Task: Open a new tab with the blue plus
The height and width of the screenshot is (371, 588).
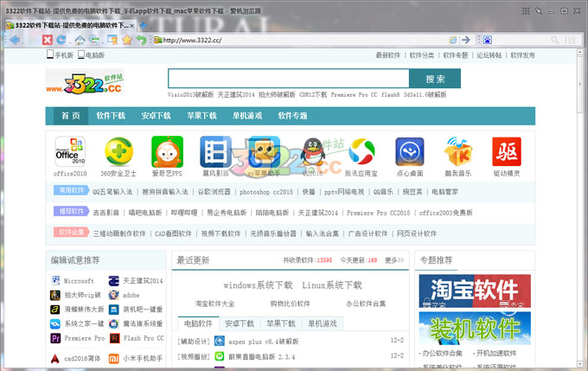Action: (143, 25)
